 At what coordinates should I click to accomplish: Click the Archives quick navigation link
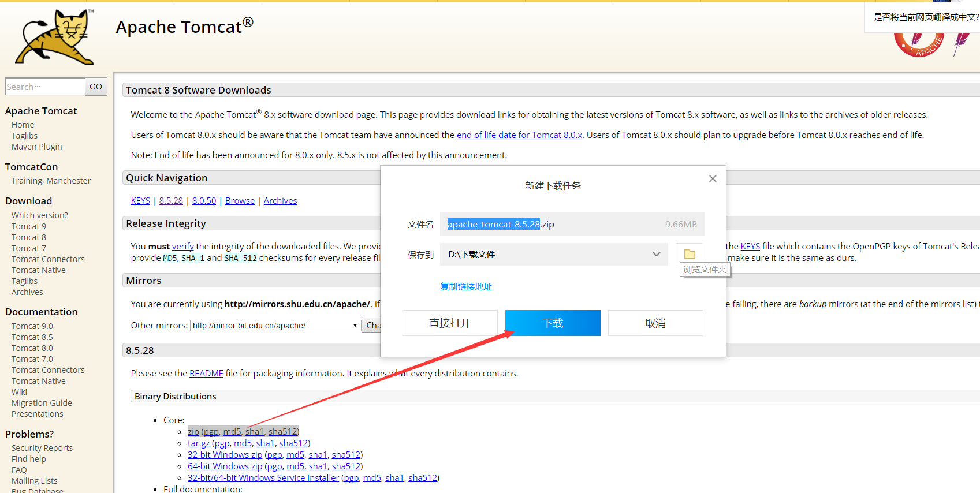coord(280,201)
